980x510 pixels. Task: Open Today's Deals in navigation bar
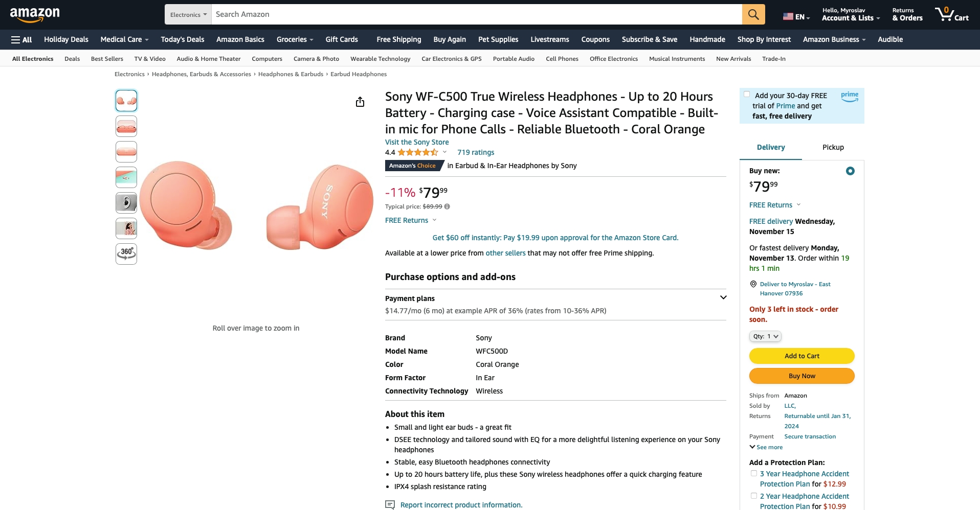pyautogui.click(x=182, y=39)
